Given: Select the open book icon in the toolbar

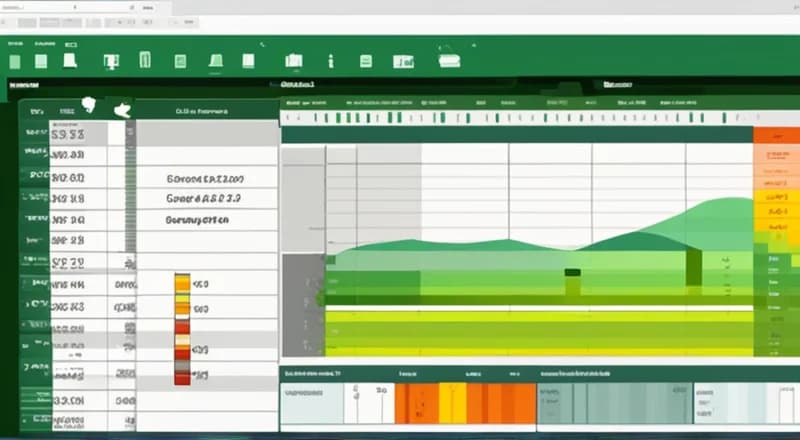Looking at the screenshot, I should (x=293, y=62).
